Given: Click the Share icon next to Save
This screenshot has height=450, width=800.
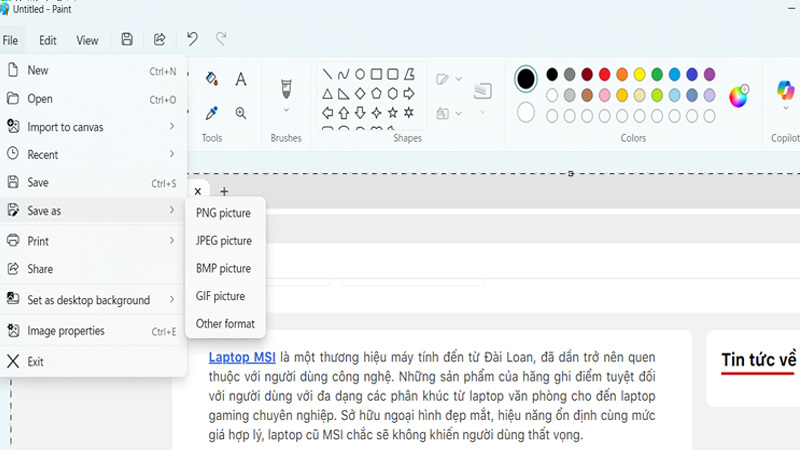Looking at the screenshot, I should pyautogui.click(x=160, y=39).
